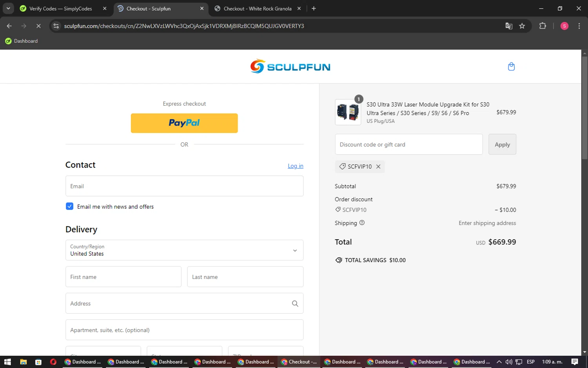Remove the SCFVIP10 discount code
The height and width of the screenshot is (368, 588).
click(378, 167)
